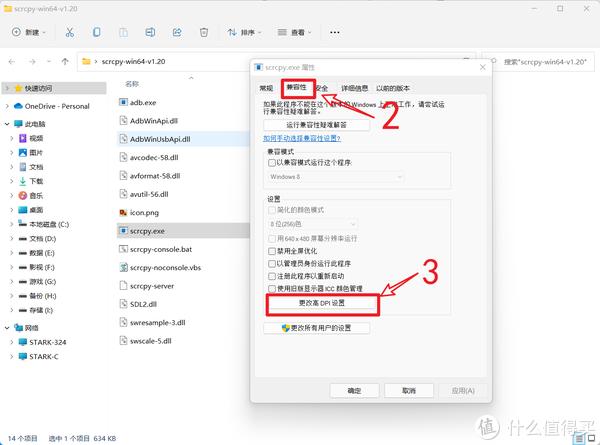
Task: Click the STARK-324 network computer icon
Action: pos(23,342)
